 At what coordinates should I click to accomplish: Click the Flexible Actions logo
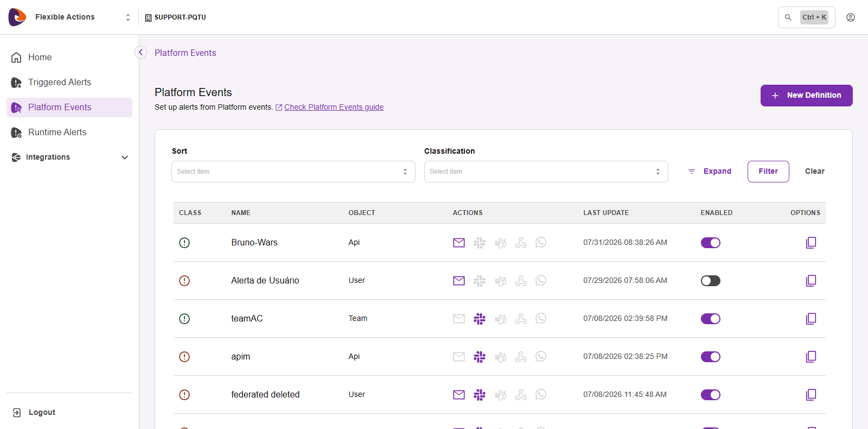(x=17, y=17)
